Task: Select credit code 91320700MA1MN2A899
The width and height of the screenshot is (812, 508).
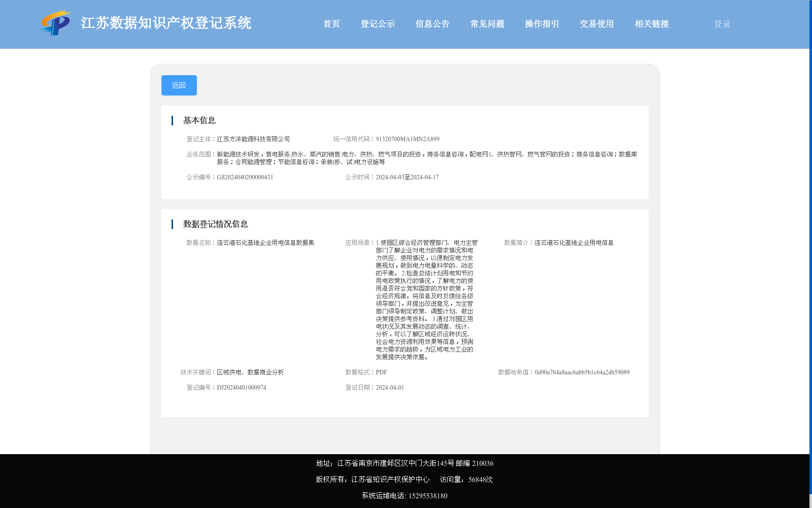Action: coord(408,139)
